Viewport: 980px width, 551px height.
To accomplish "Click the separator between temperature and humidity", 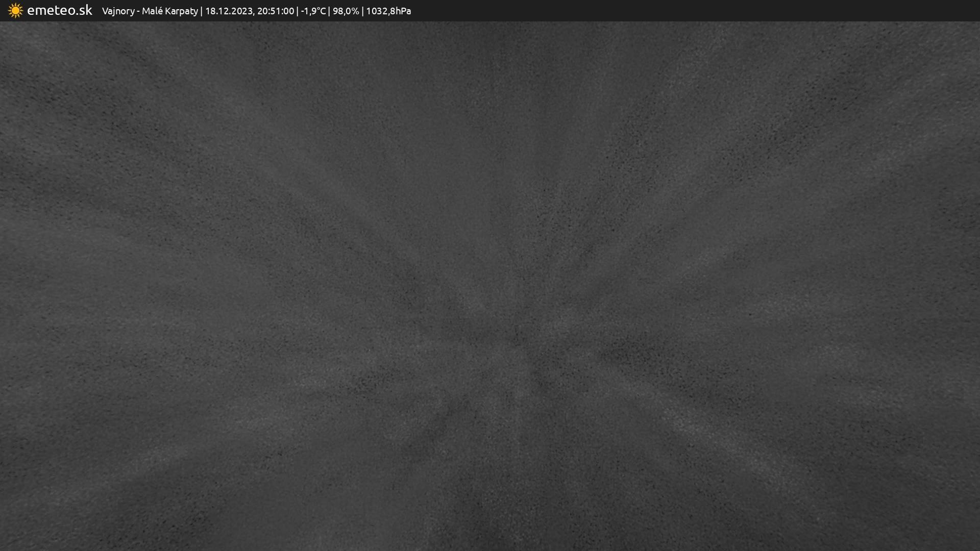I will 329,11.
